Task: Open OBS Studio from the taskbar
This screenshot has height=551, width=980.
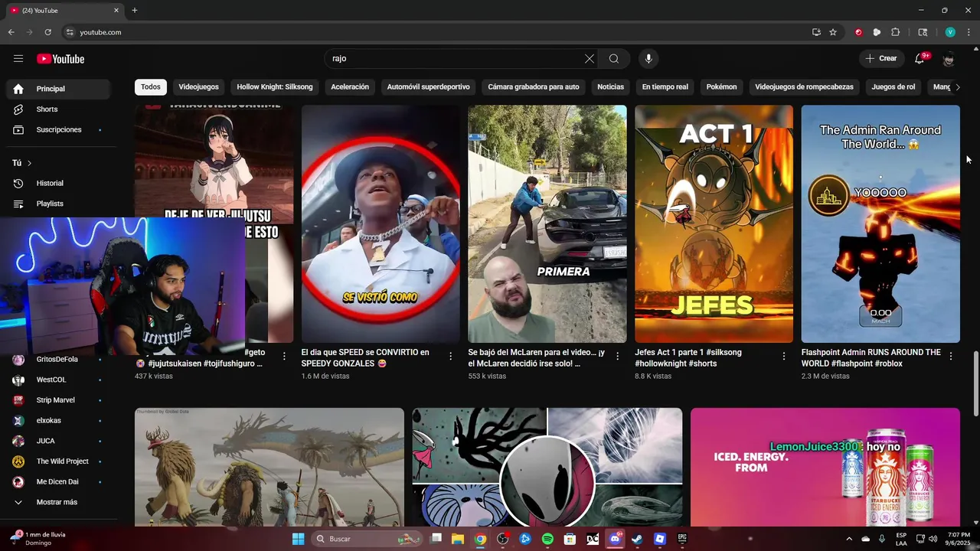Action: tap(502, 539)
